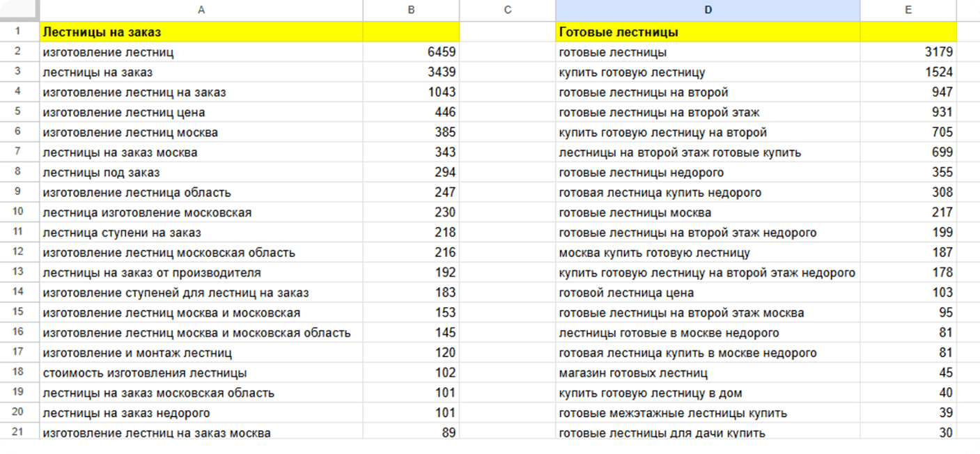Click value 30 in column E
Screen dimensions: 980x454
coord(908,432)
